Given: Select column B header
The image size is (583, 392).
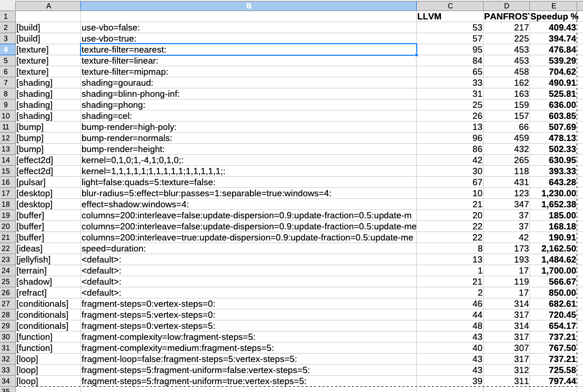Looking at the screenshot, I should pos(248,6).
